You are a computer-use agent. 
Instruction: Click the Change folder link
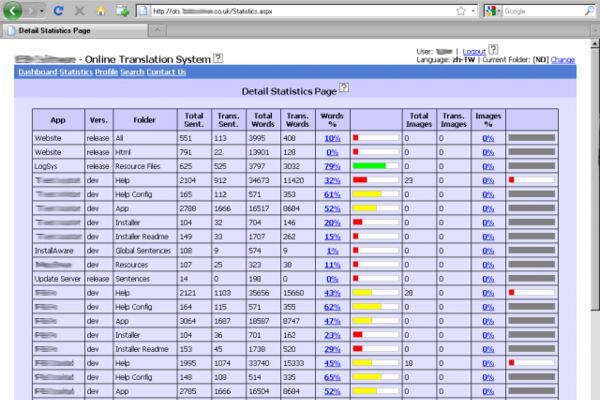point(562,60)
